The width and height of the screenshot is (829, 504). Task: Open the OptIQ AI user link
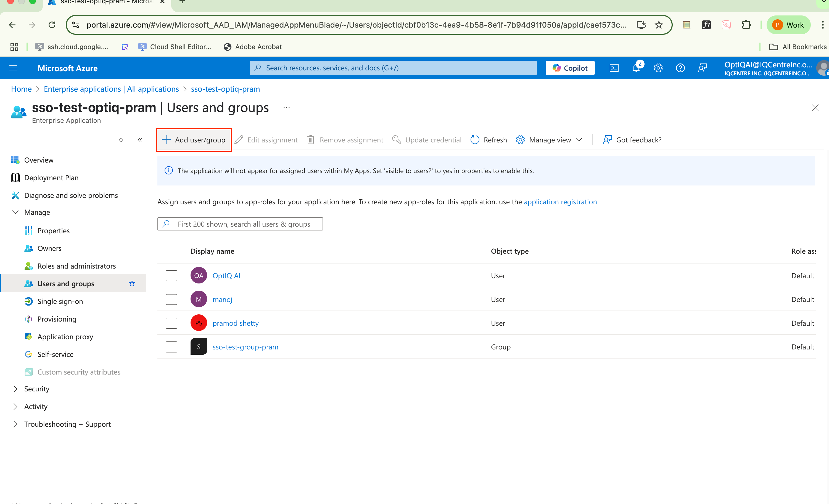tap(226, 276)
